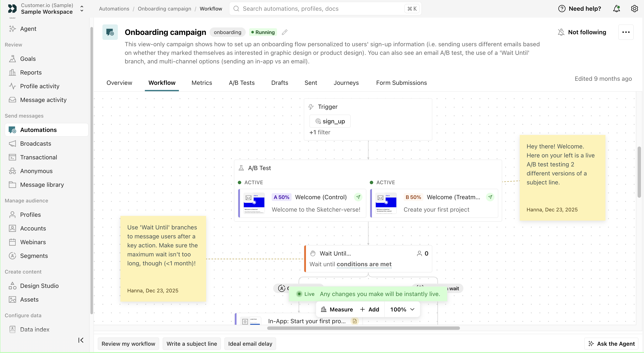This screenshot has height=353, width=644.
Task: Switch to the Metrics tab
Action: click(x=202, y=83)
